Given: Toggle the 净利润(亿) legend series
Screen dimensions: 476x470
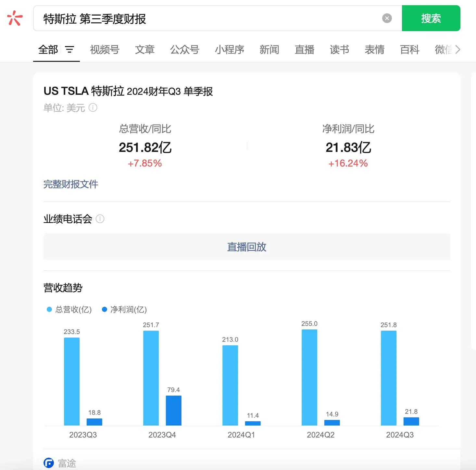Looking at the screenshot, I should click(x=125, y=310).
